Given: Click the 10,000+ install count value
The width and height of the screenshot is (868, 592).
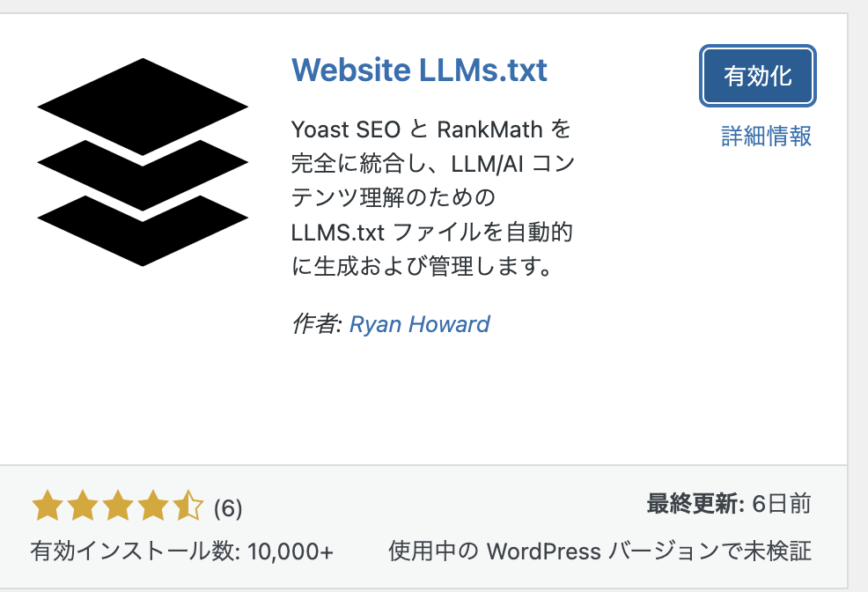Looking at the screenshot, I should coord(291,551).
